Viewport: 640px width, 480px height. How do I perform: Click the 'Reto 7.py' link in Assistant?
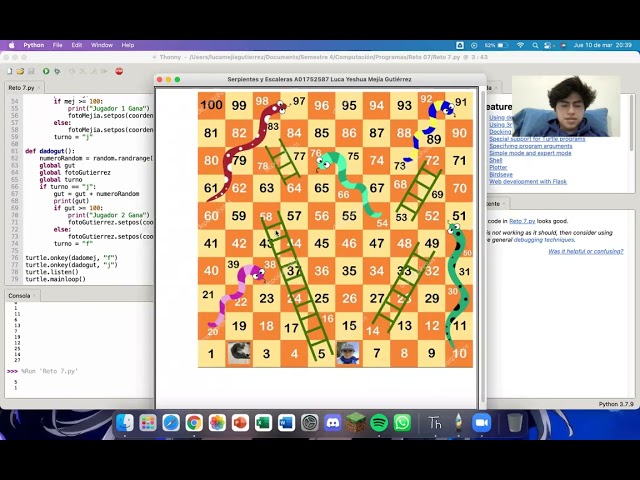click(x=522, y=221)
